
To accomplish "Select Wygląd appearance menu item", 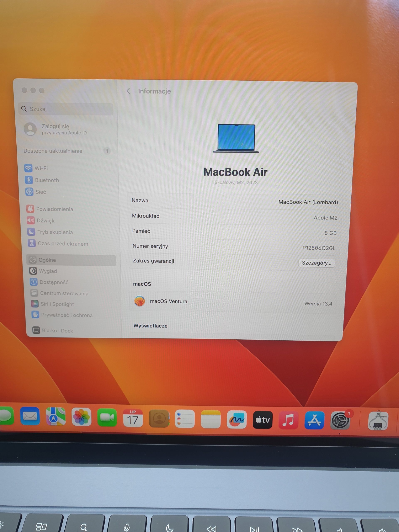I will click(x=48, y=271).
